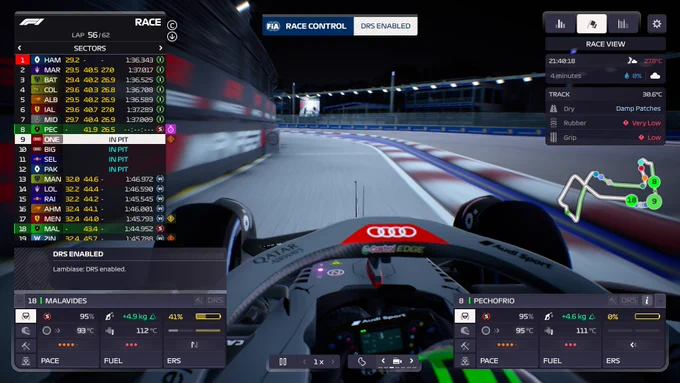
Task: Open Malavides car parts wrench tab
Action: [x=26, y=346]
